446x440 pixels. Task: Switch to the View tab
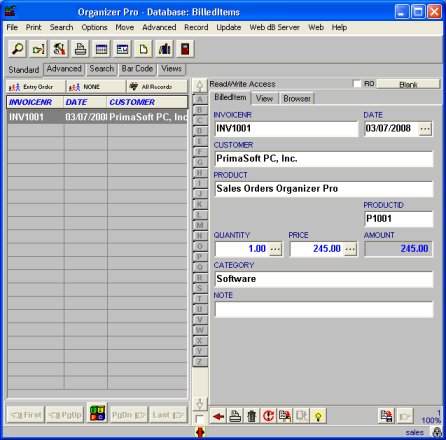click(264, 99)
